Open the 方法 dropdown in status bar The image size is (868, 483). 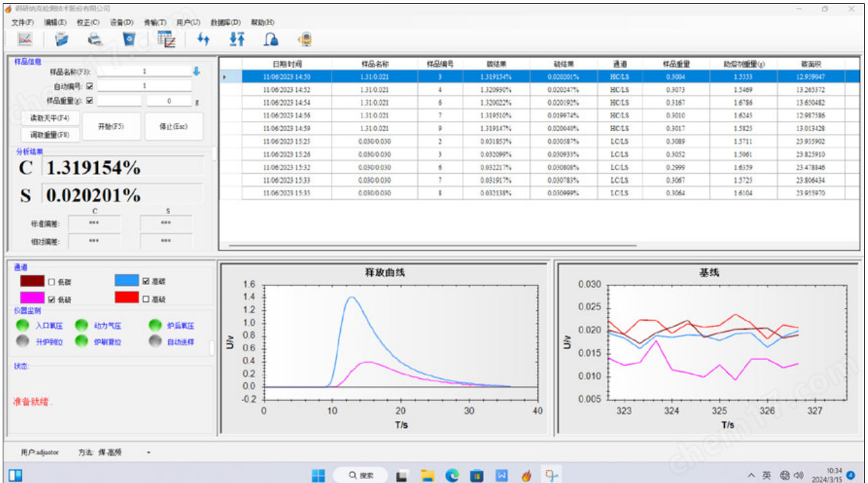coord(148,453)
